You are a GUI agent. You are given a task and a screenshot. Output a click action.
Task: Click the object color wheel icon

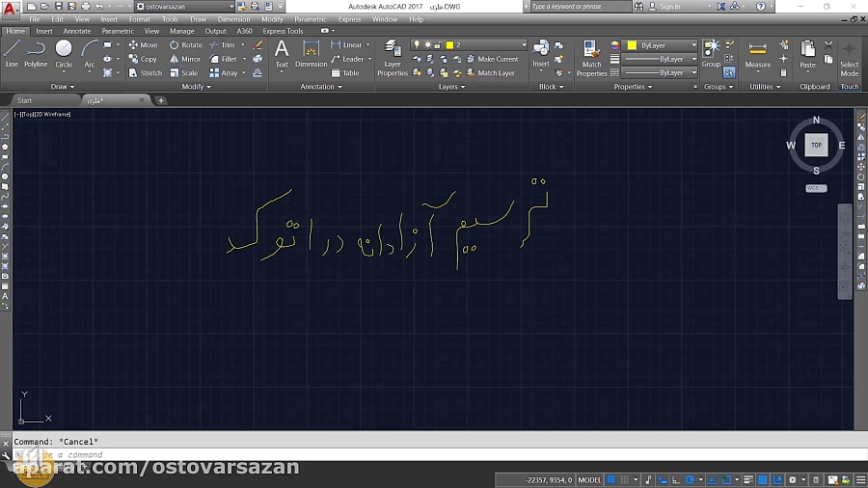(614, 45)
